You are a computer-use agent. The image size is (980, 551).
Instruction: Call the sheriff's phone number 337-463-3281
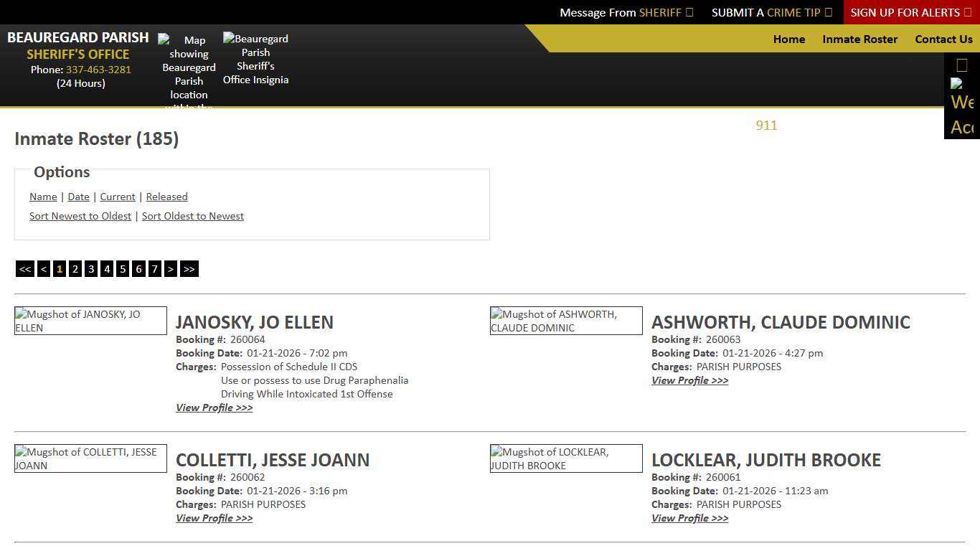pos(98,70)
